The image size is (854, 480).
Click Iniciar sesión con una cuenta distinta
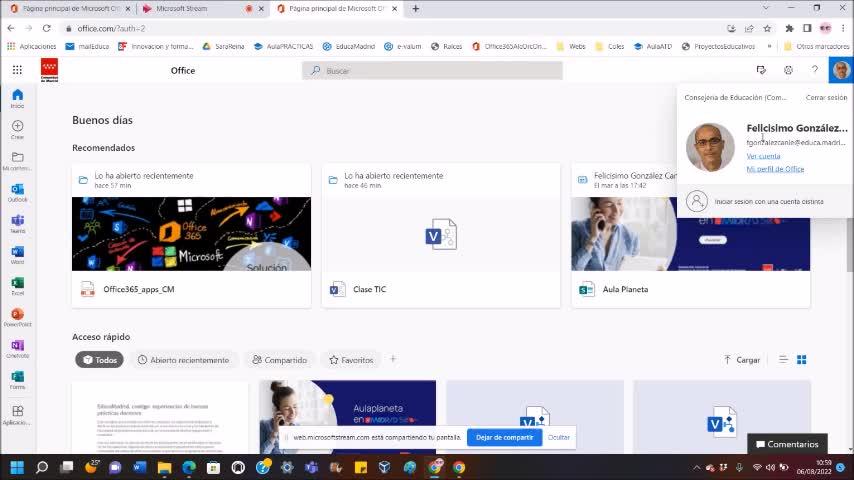click(x=765, y=201)
